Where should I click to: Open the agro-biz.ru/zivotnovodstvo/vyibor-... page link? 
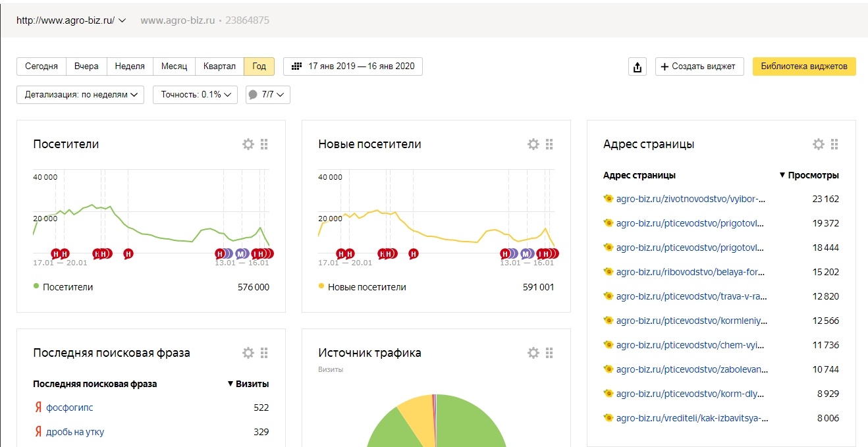click(691, 199)
